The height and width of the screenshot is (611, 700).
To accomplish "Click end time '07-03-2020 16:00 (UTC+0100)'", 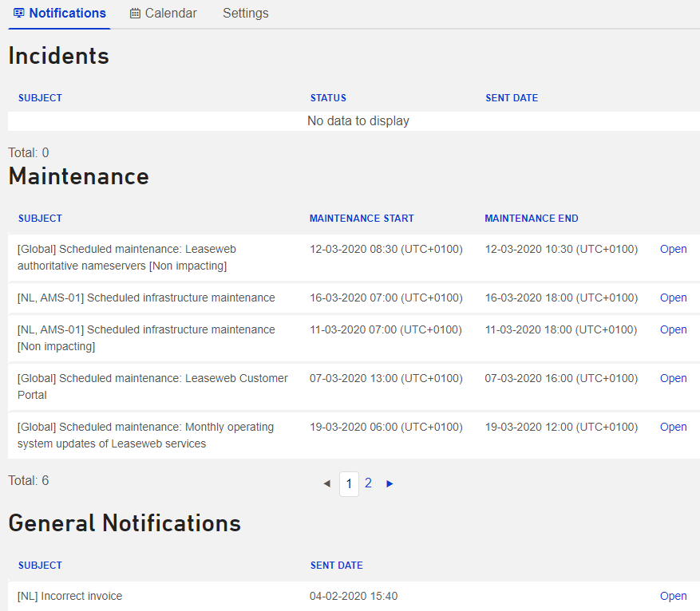I will pos(561,378).
